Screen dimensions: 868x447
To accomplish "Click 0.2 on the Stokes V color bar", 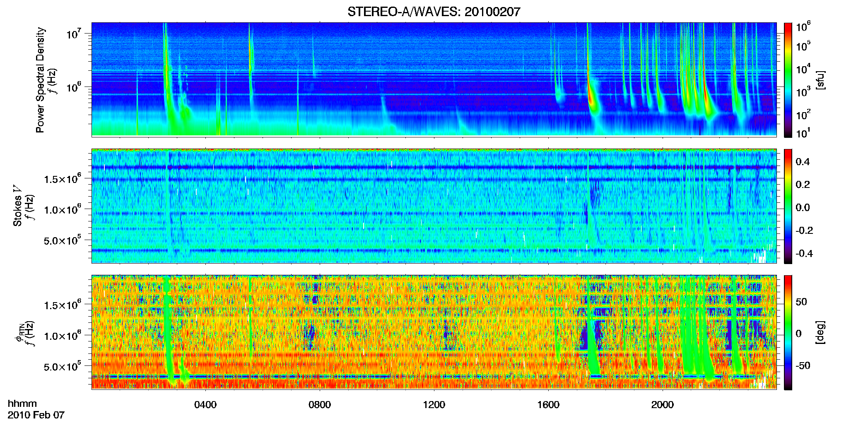I will pos(803,185).
